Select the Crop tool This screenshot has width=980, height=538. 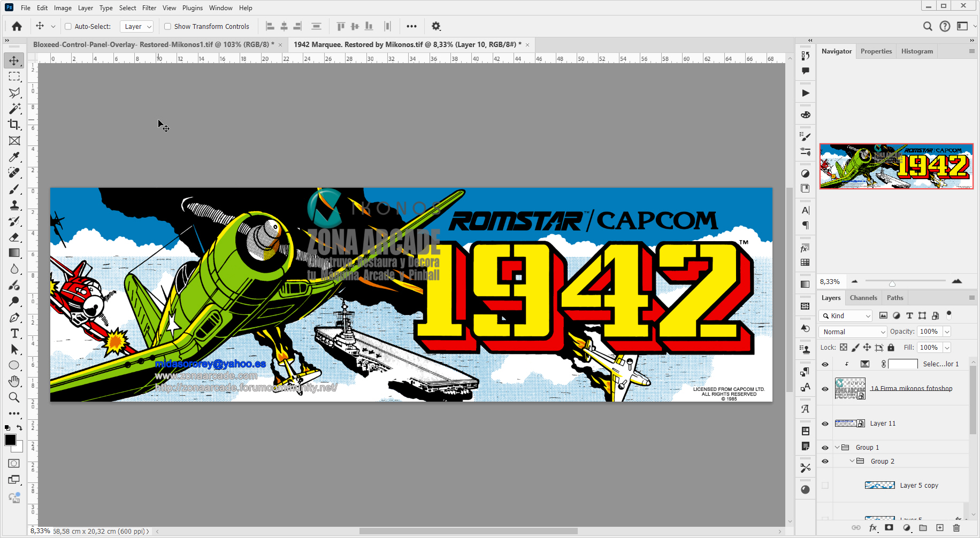click(14, 125)
